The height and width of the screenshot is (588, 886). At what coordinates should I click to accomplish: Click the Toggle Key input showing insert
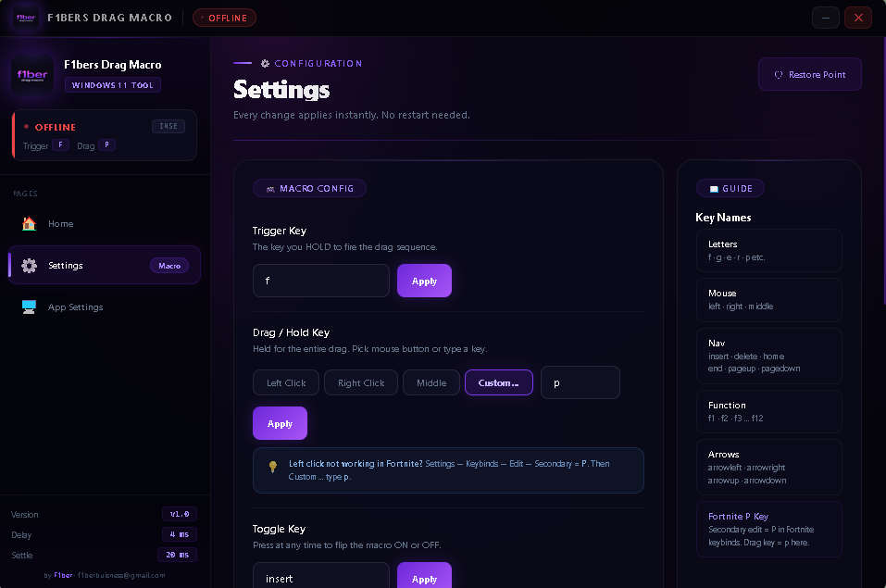pyautogui.click(x=321, y=576)
